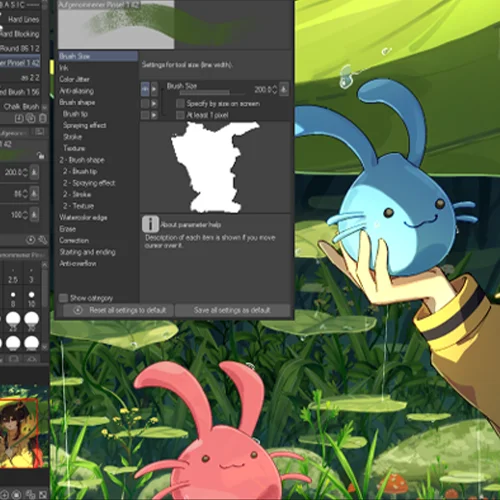Open the Anti-aliasing category
Image resolution: width=500 pixels, height=500 pixels.
coord(98,91)
